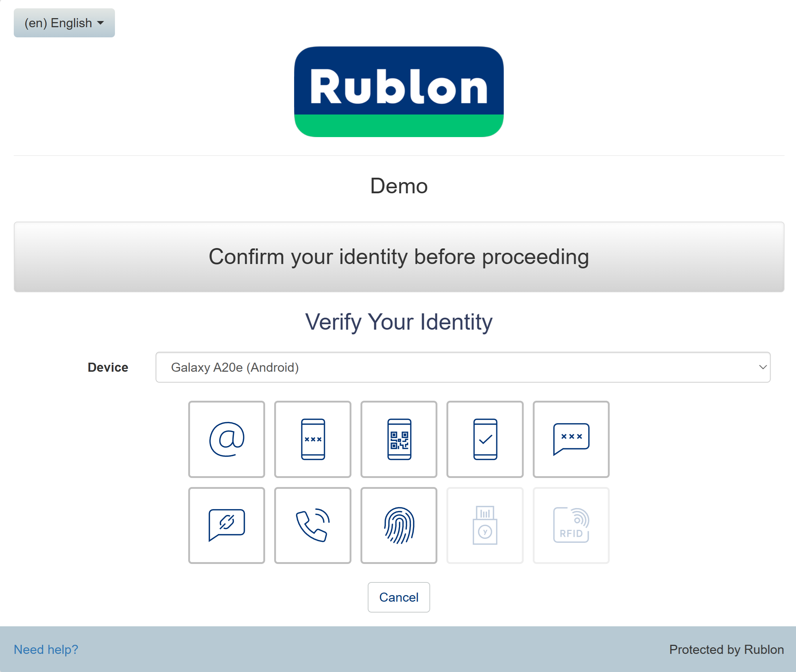Choose the SMS Passcode speech bubble icon
The height and width of the screenshot is (672, 796).
[x=571, y=439]
